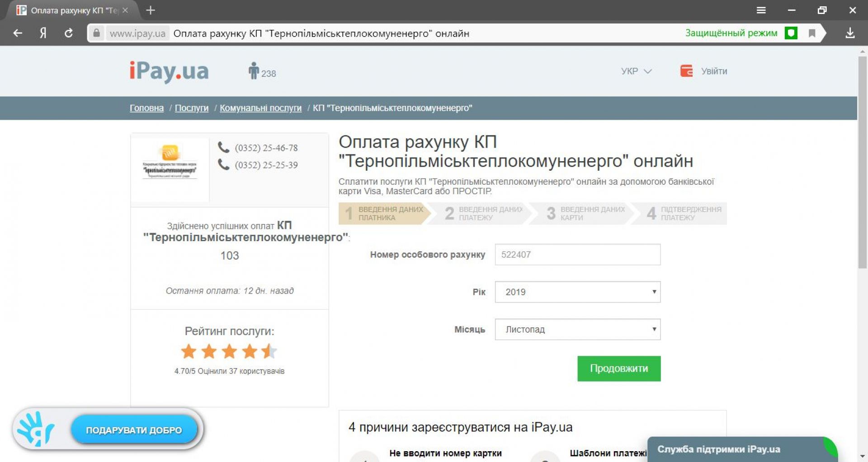This screenshot has width=868, height=462.
Task: Go to Комунальні послуги breadcrumb
Action: click(260, 108)
